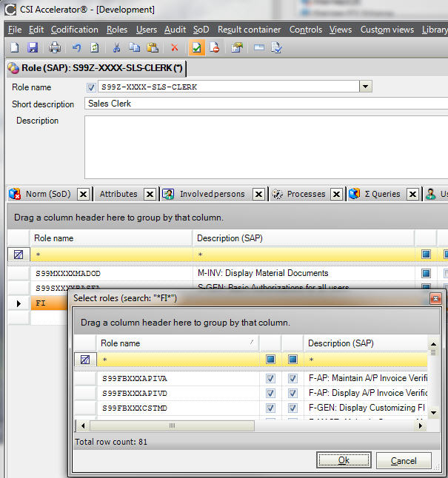Click the dialog horizontal scroll left arrow

83,426
